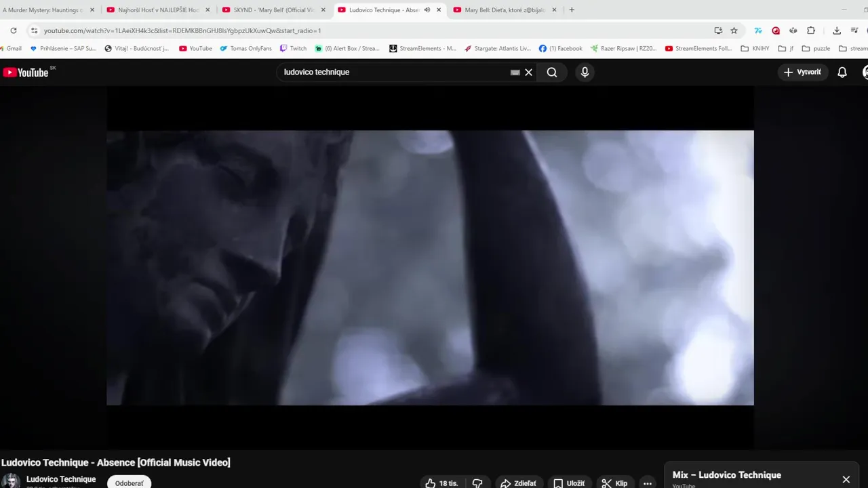
Task: Reload the page
Action: point(14,30)
